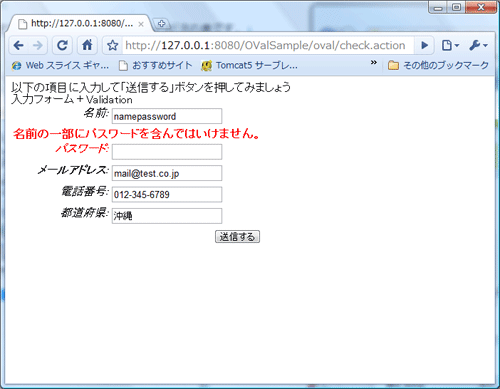Click the 電話番号 input field

(x=167, y=195)
